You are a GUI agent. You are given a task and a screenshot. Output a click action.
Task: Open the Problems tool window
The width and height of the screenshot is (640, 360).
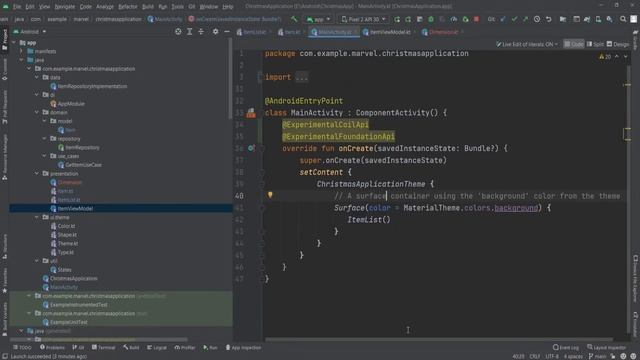point(52,347)
